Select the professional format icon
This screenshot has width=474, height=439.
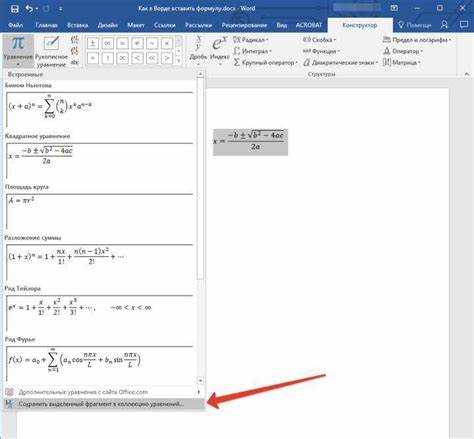[75, 40]
